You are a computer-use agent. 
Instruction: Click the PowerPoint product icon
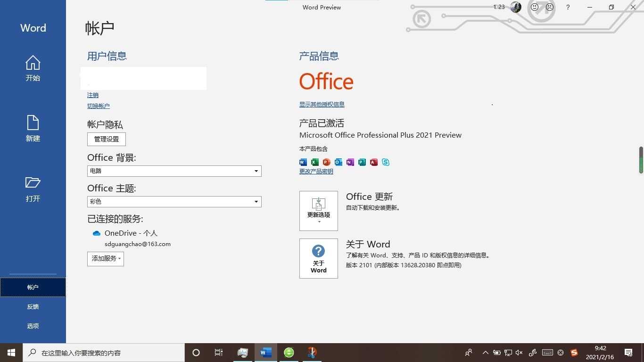click(x=327, y=162)
